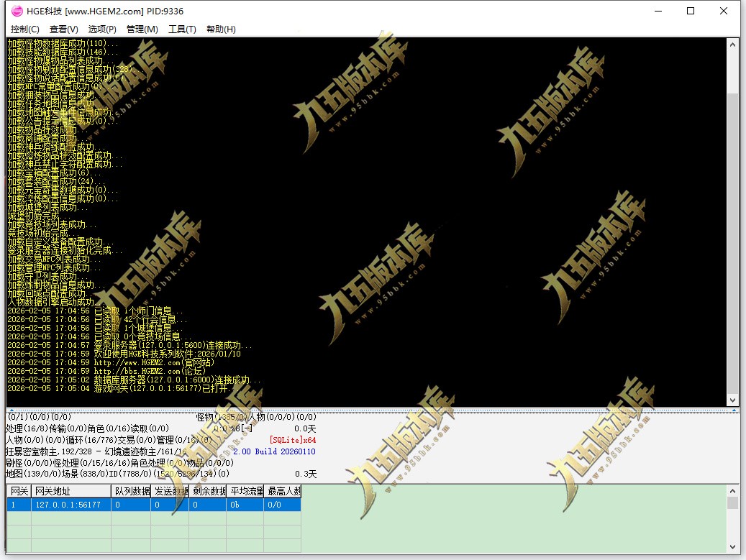Click log line http://www.HGEM2.com(官网站)
This screenshot has width=746, height=560.
tap(111, 363)
